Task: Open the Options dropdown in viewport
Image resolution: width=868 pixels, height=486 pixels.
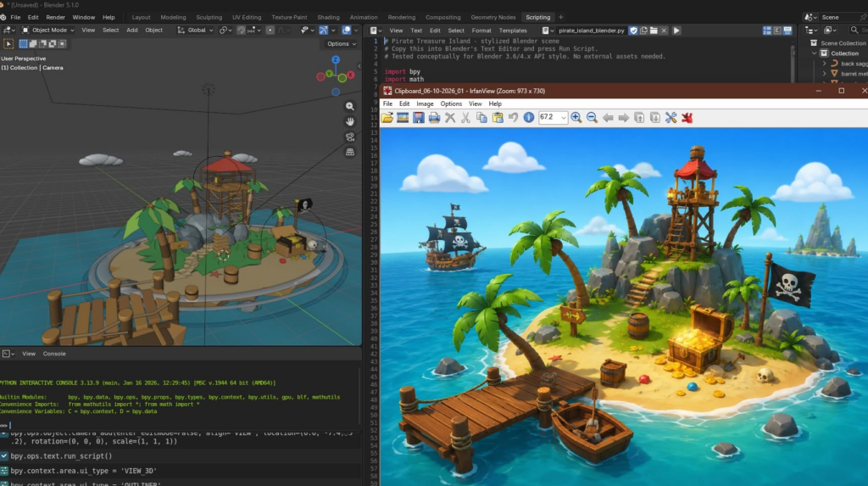Action: click(x=341, y=44)
